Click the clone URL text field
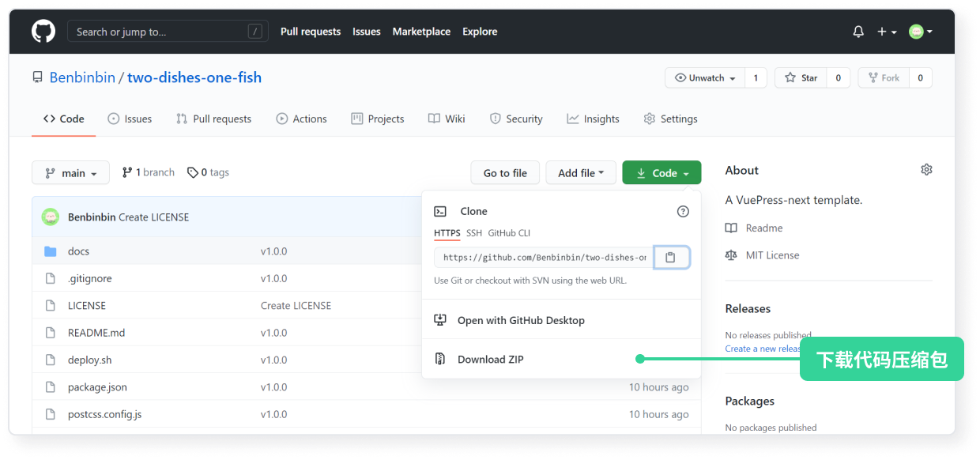The width and height of the screenshot is (980, 460). pyautogui.click(x=544, y=258)
